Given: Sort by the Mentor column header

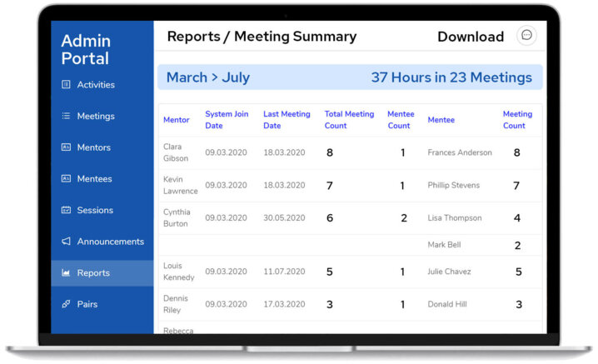Looking at the screenshot, I should [x=177, y=120].
